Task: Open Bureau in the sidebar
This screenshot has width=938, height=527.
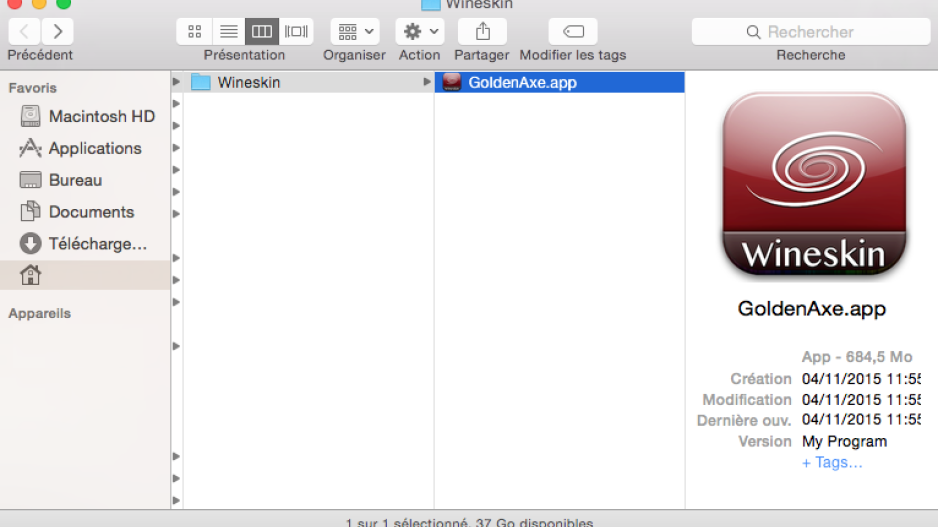Action: [x=87, y=180]
